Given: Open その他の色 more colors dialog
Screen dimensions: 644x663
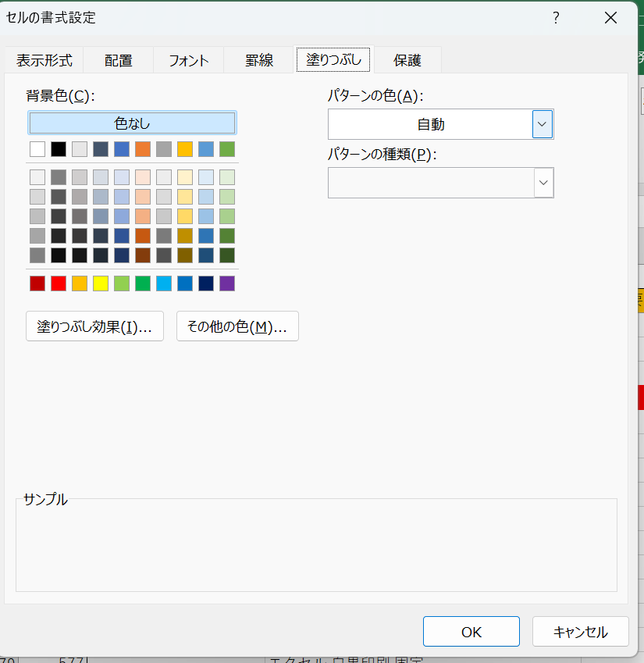Looking at the screenshot, I should 237,326.
